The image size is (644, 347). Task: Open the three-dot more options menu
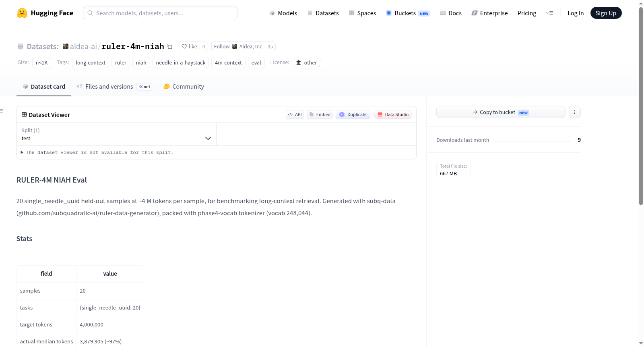point(575,112)
